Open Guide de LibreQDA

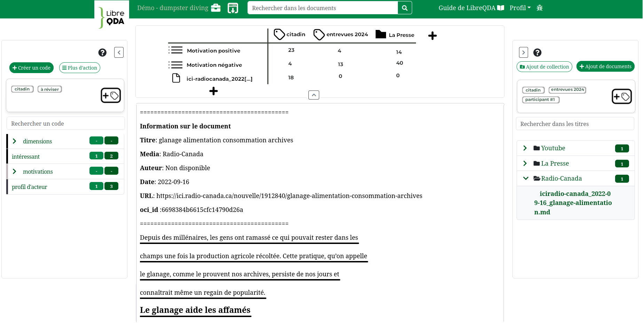(471, 8)
